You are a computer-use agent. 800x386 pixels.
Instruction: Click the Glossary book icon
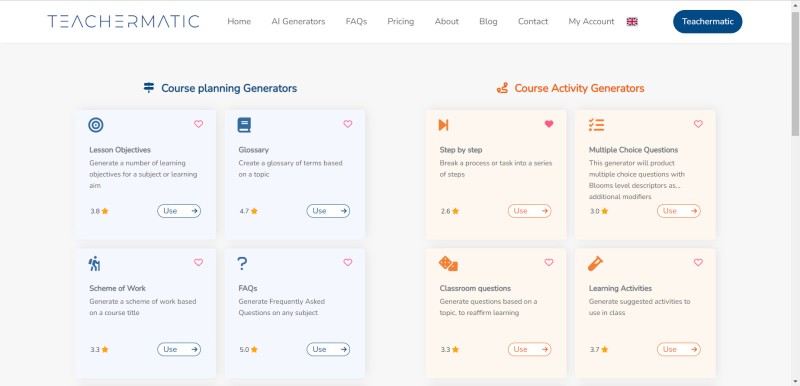coord(244,125)
